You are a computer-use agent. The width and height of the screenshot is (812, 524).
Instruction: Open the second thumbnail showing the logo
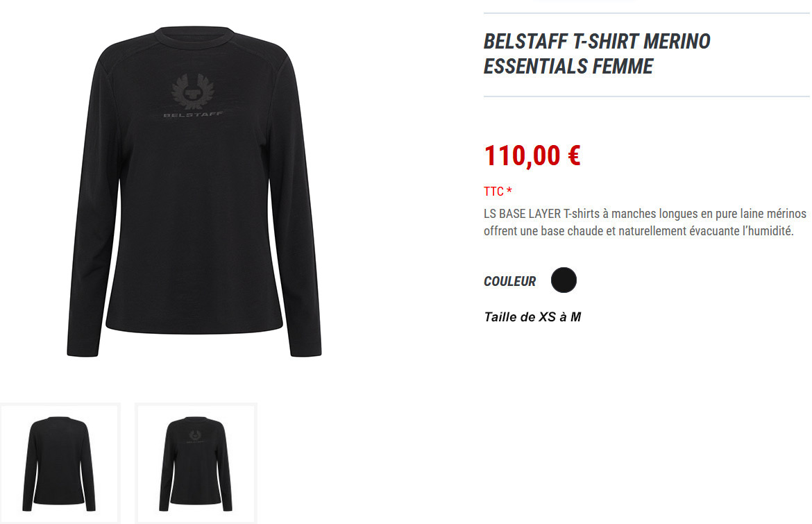coord(196,464)
